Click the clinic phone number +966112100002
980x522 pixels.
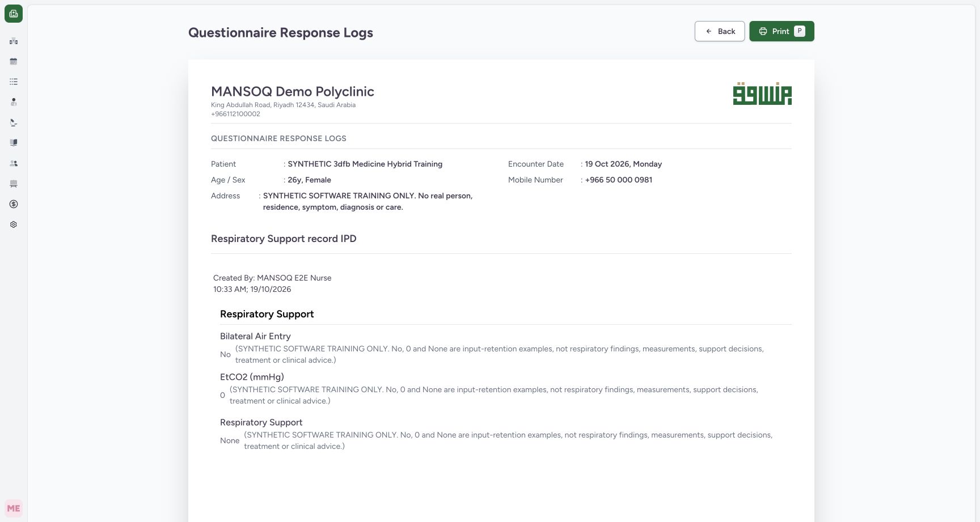coord(235,114)
